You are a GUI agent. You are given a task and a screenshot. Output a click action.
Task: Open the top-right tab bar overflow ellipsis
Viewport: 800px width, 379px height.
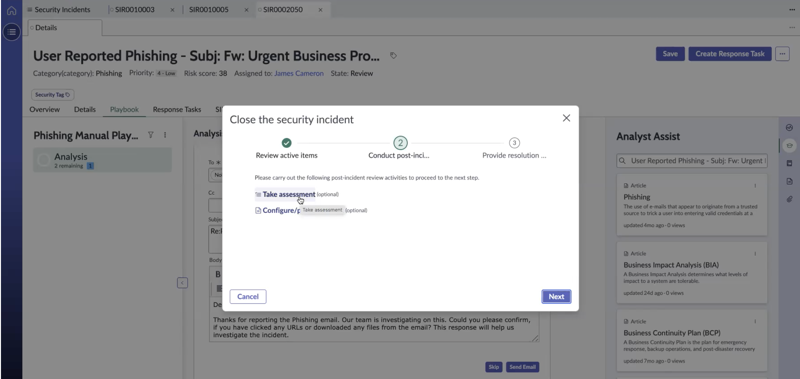[x=792, y=10]
